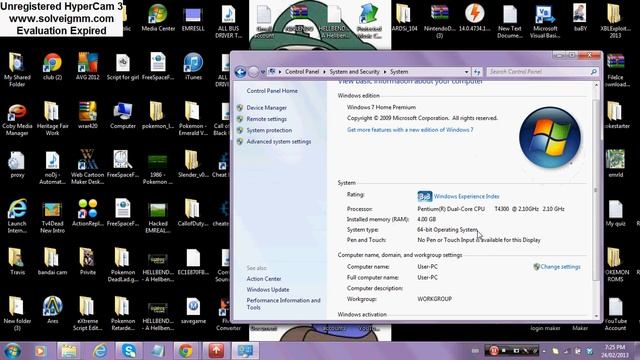Click Change settings for computer name
The height and width of the screenshot is (360, 640).
[x=560, y=267]
